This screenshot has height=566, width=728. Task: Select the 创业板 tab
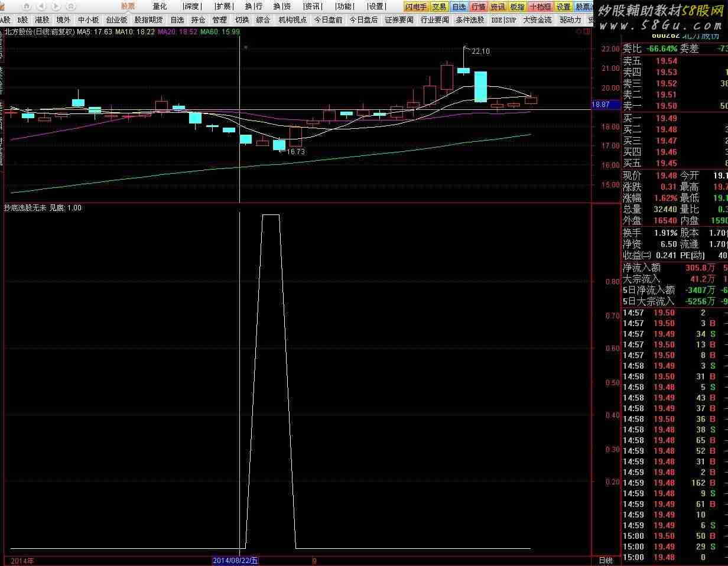click(116, 20)
